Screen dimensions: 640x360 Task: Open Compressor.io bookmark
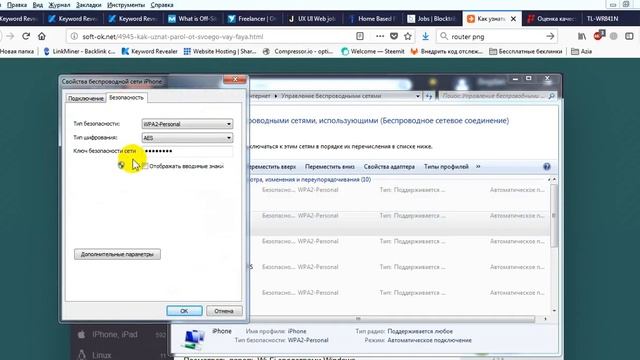tap(298, 51)
